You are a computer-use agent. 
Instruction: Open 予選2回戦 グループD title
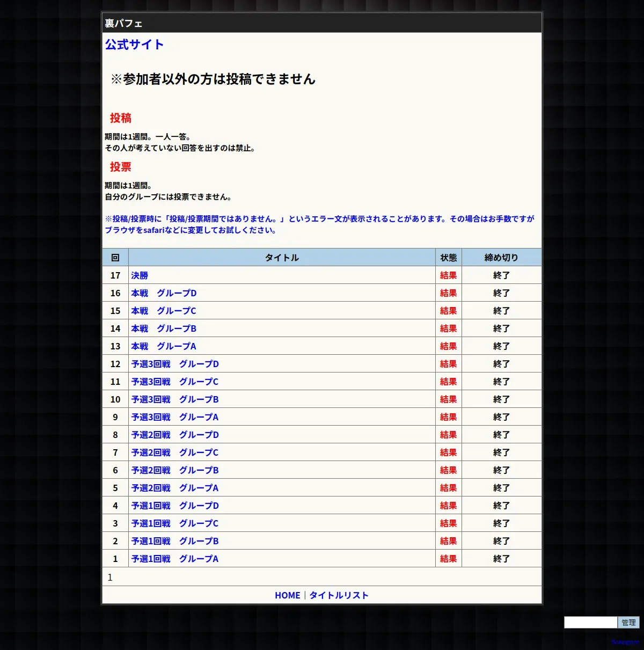pyautogui.click(x=175, y=435)
